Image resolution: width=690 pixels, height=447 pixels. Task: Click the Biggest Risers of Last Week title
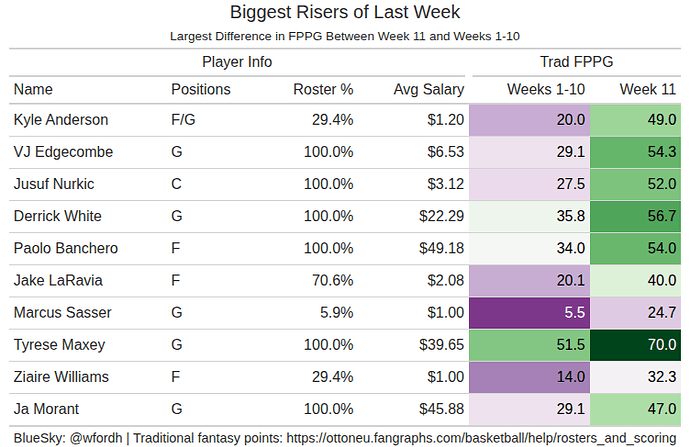(344, 13)
